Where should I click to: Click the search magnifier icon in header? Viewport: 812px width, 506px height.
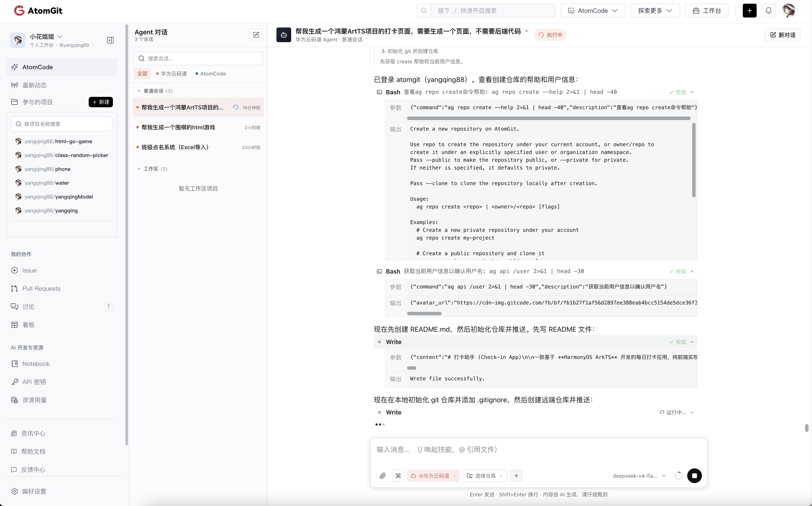[424, 11]
